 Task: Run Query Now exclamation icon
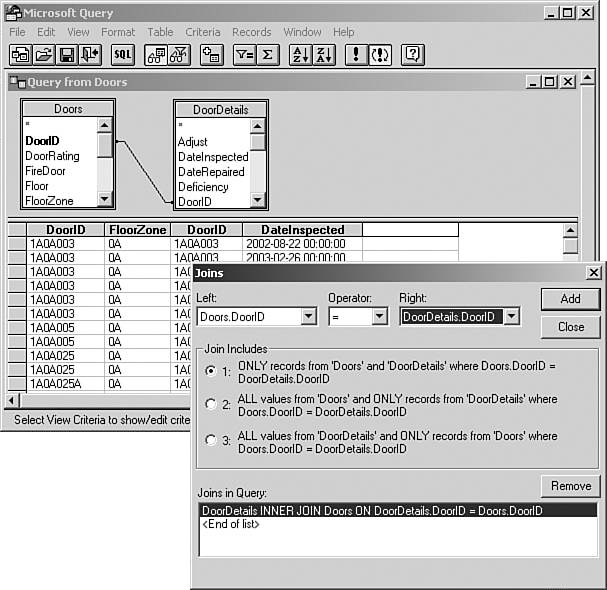point(356,55)
